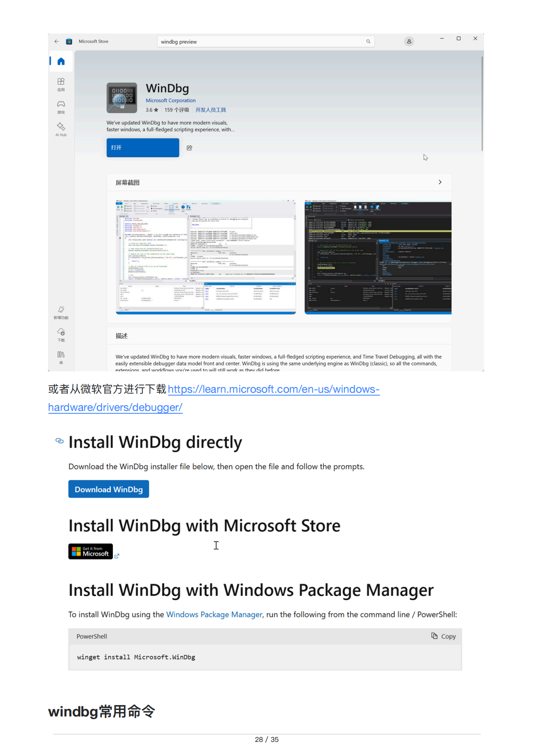Click the winget install Microsoft.WinDbg command
The height and width of the screenshot is (756, 534).
click(x=136, y=657)
